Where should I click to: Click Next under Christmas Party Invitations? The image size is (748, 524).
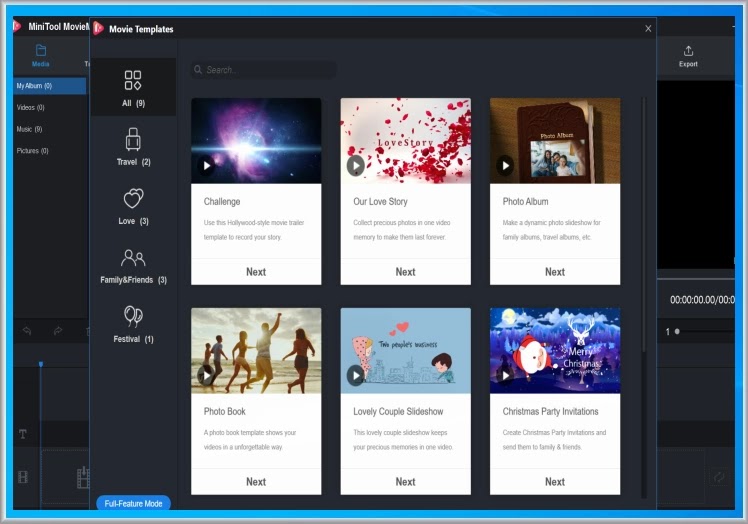555,482
